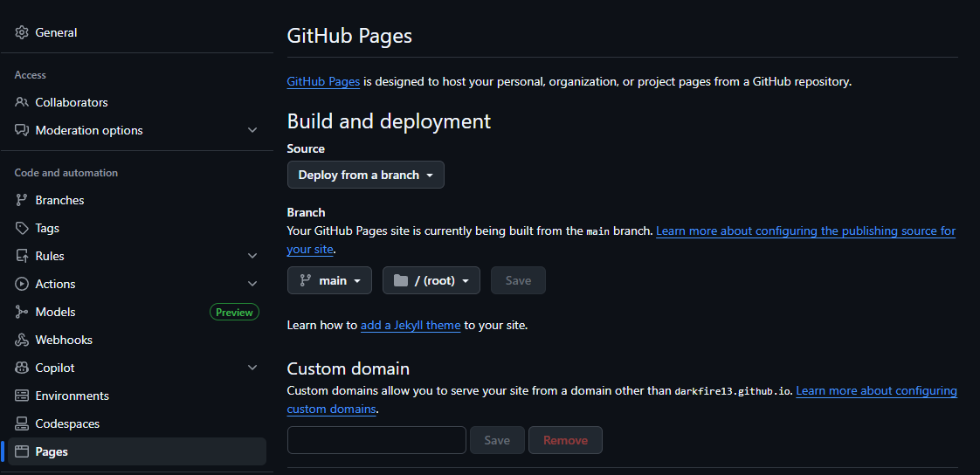Screen dimensions: 980x475
Task: Open the add a Jekyll theme link
Action: point(410,325)
